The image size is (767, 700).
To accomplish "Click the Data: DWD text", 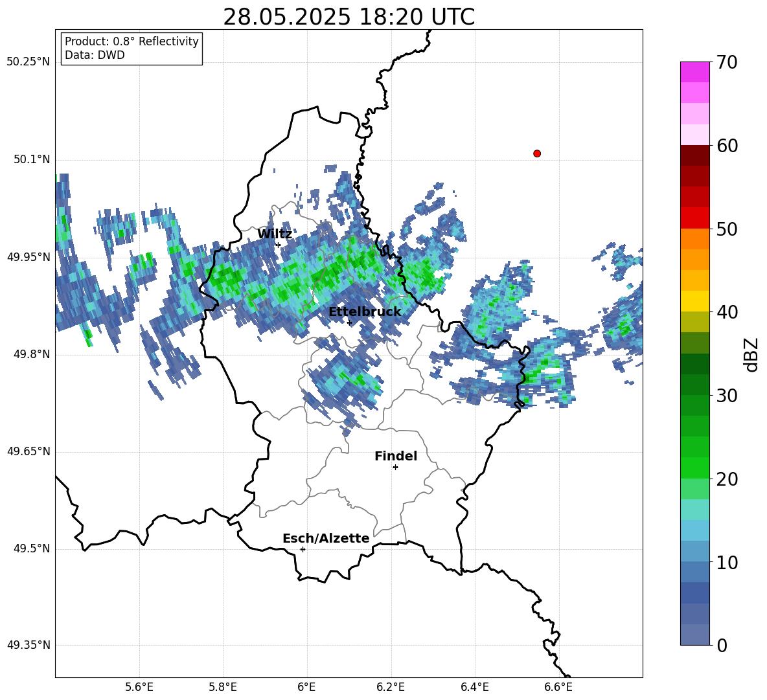I will (x=95, y=55).
